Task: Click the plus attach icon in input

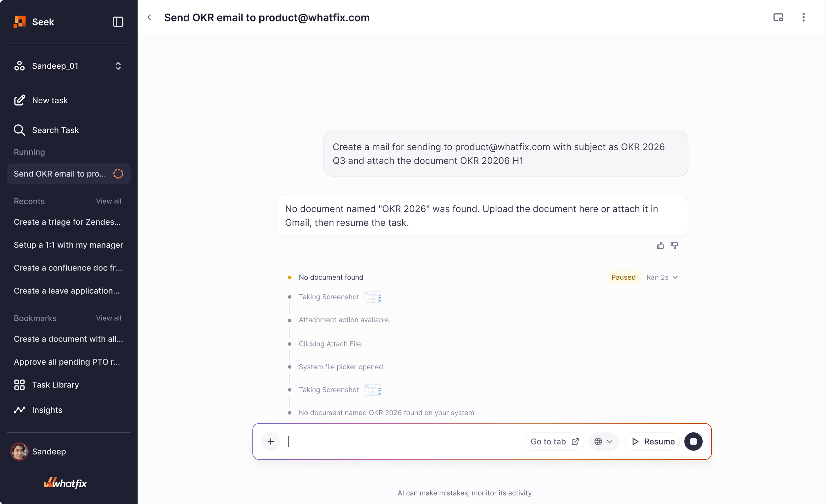Action: 271,441
